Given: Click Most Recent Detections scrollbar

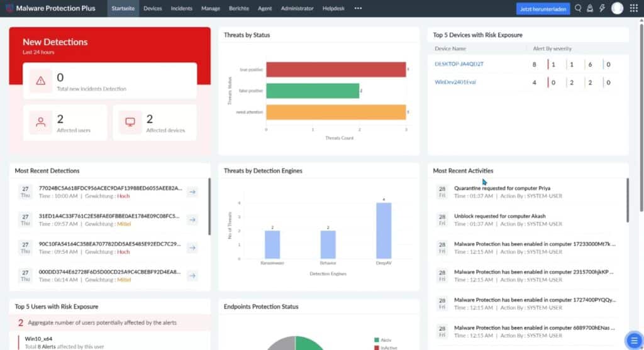Looking at the screenshot, I should [x=209, y=206].
